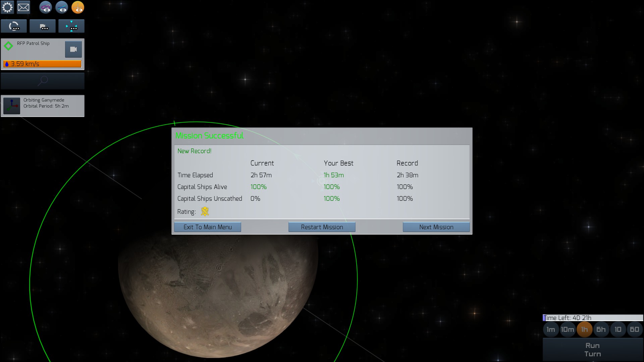
Task: Focus camera on RFP Patrol Ship
Action: [x=73, y=49]
